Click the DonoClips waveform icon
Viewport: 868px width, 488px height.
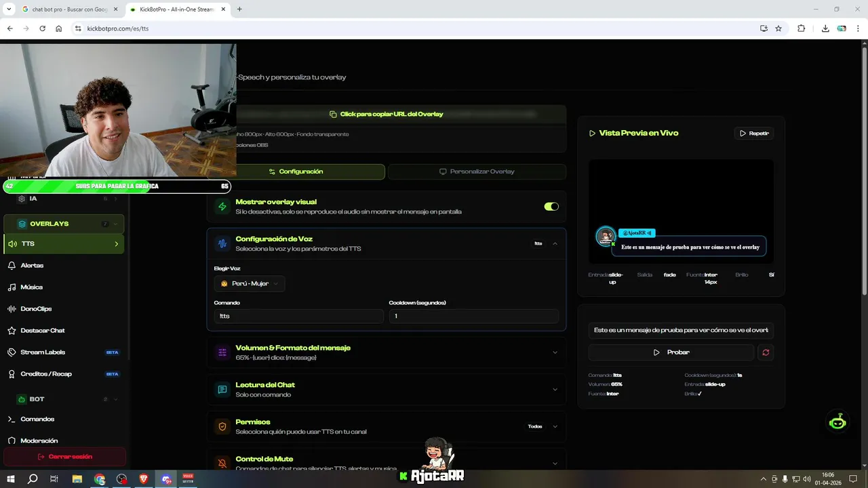tap(12, 309)
